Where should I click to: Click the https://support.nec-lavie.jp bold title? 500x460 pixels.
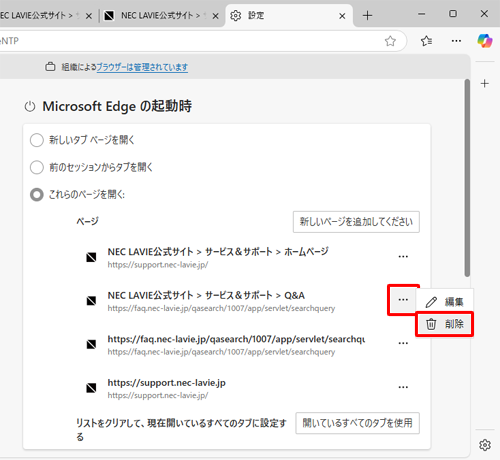tap(166, 383)
